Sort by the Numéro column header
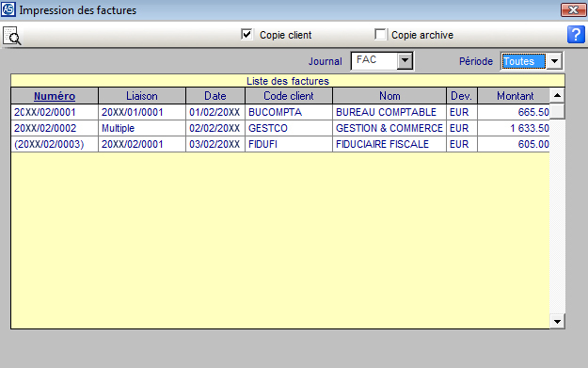588x368 pixels. click(x=55, y=96)
